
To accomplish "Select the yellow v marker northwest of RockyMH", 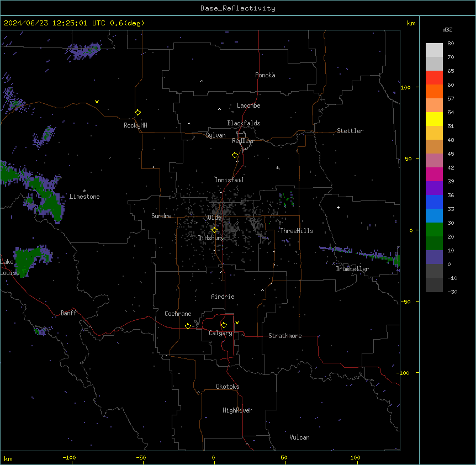I will [97, 102].
